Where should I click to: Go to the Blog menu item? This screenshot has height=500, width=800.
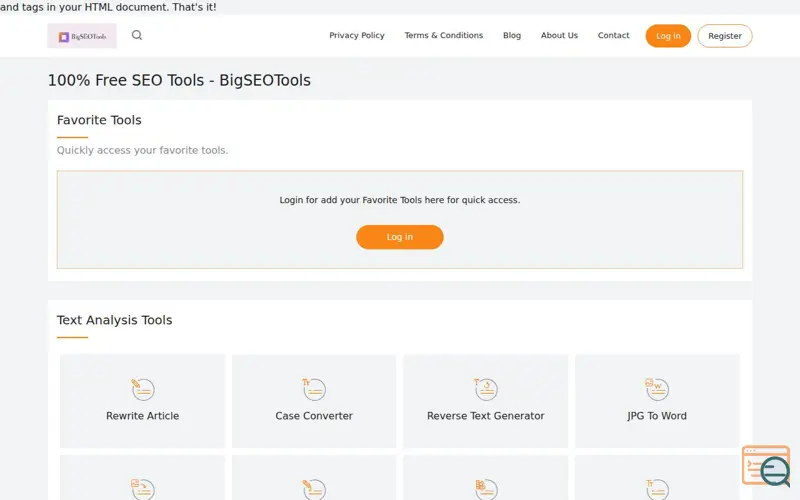click(512, 35)
